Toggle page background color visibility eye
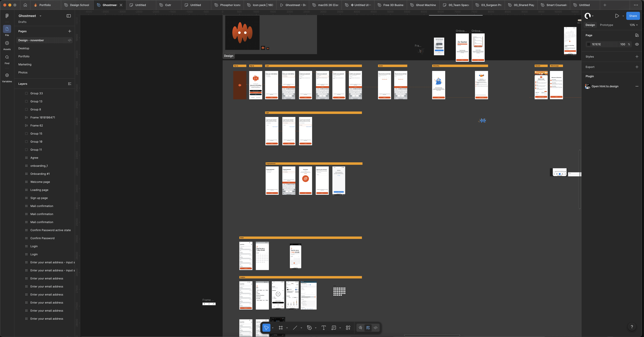 coord(637,44)
